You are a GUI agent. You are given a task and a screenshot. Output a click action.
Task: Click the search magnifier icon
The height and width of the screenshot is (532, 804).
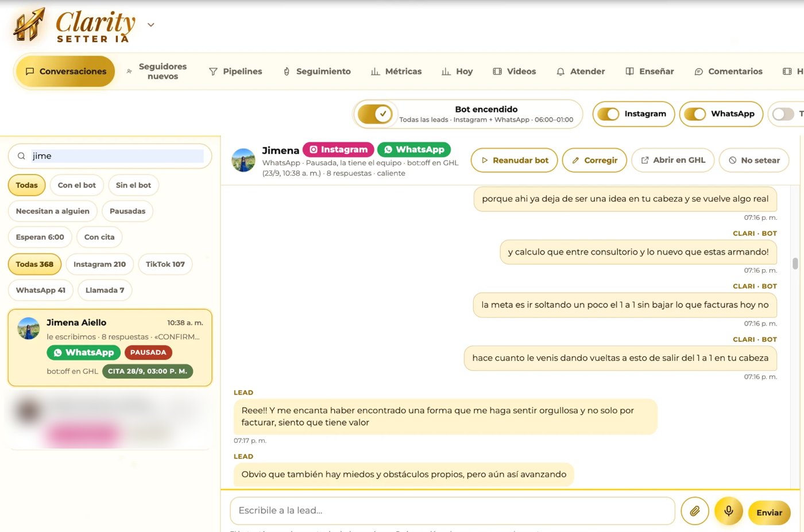tap(21, 156)
